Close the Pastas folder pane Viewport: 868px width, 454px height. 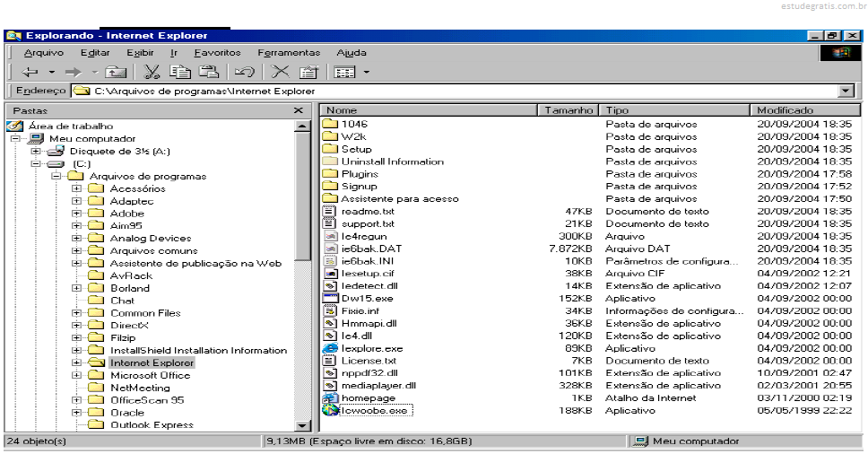299,110
